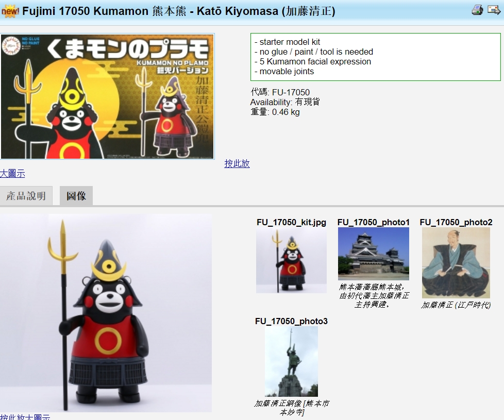The width and height of the screenshot is (504, 420).
Task: Click the printer icon in the header
Action: click(477, 10)
